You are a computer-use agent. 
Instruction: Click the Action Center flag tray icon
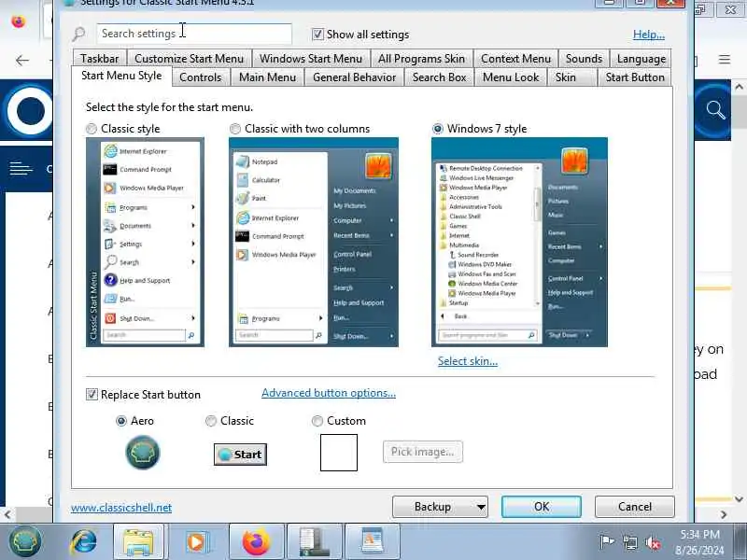pyautogui.click(x=606, y=542)
